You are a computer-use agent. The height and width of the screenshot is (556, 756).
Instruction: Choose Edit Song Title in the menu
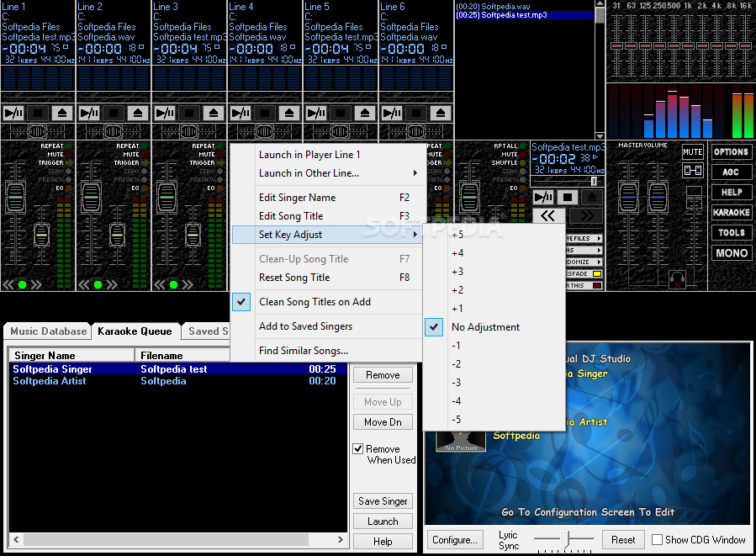(327, 216)
